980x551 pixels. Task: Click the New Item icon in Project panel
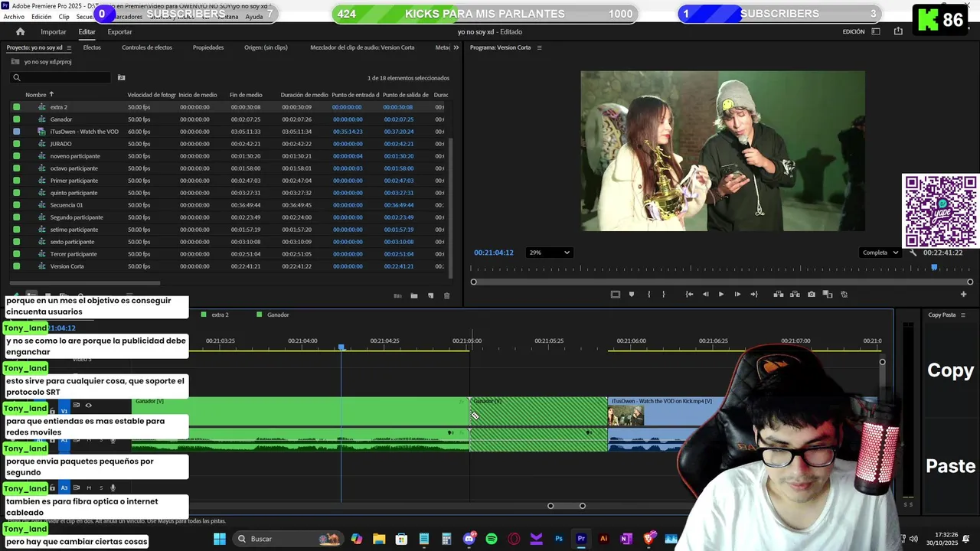[x=430, y=295]
